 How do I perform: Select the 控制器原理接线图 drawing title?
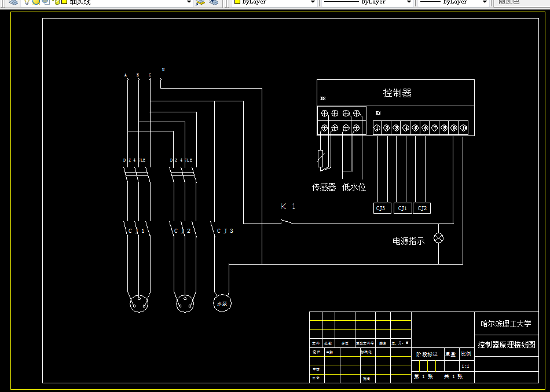(x=507, y=345)
